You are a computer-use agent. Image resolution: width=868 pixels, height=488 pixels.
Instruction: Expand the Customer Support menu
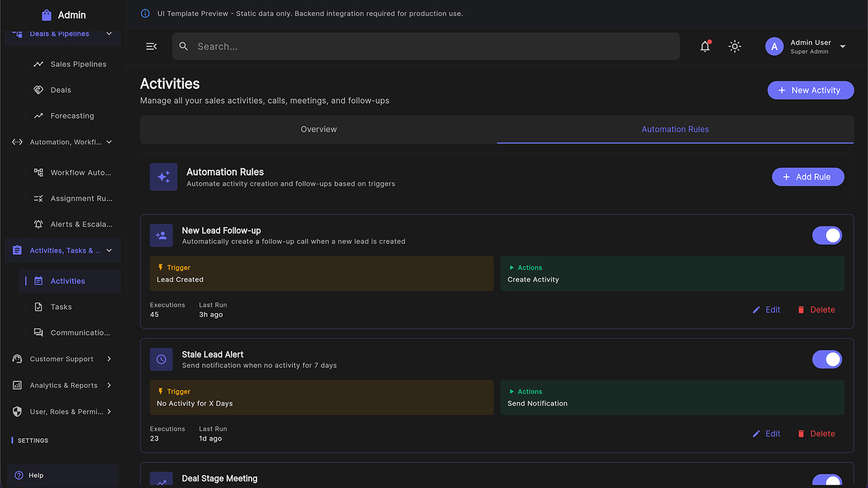[109, 359]
